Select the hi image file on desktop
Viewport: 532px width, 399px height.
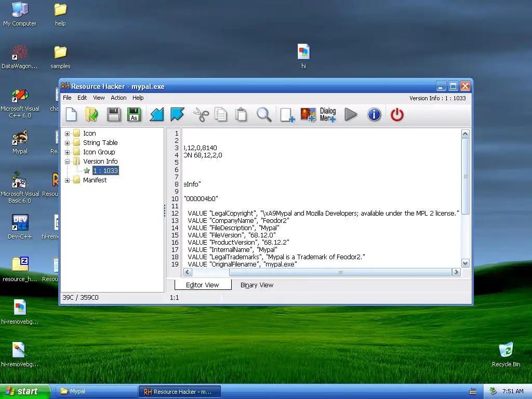tap(303, 56)
